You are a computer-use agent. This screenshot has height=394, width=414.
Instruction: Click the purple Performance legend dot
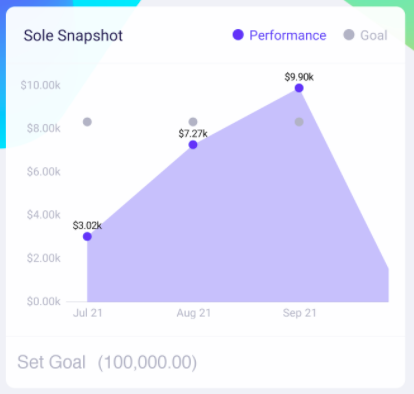click(238, 35)
